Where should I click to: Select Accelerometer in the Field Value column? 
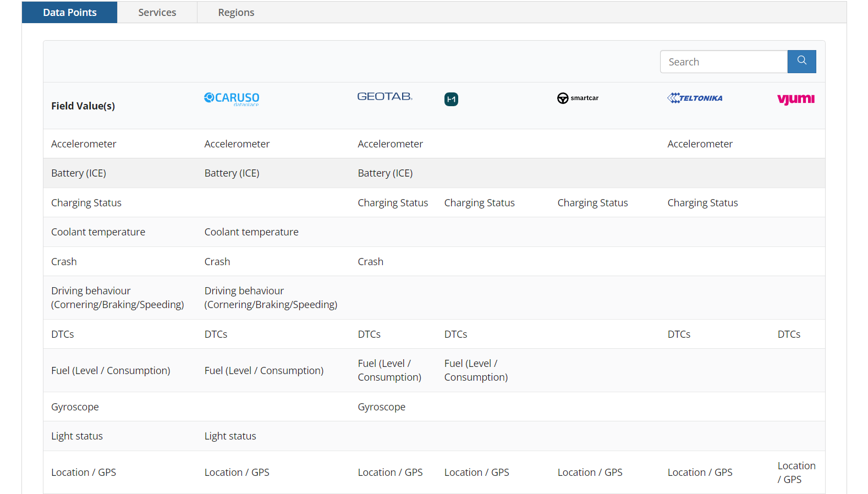[84, 144]
